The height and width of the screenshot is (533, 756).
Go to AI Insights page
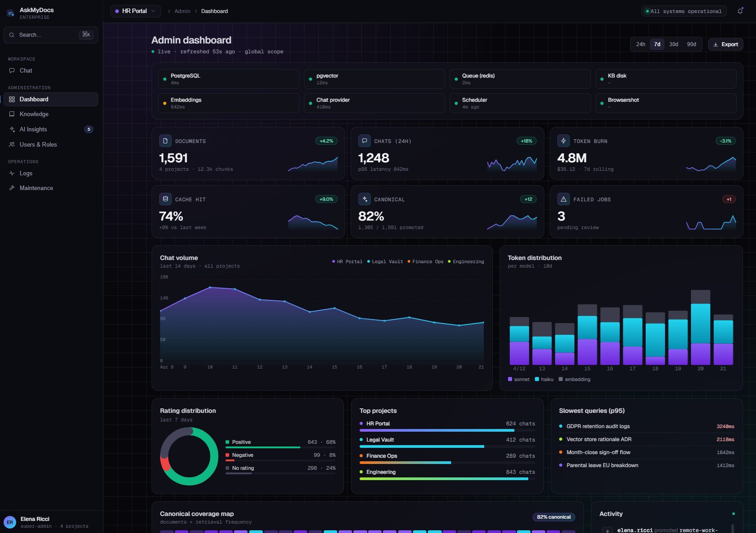(51, 129)
